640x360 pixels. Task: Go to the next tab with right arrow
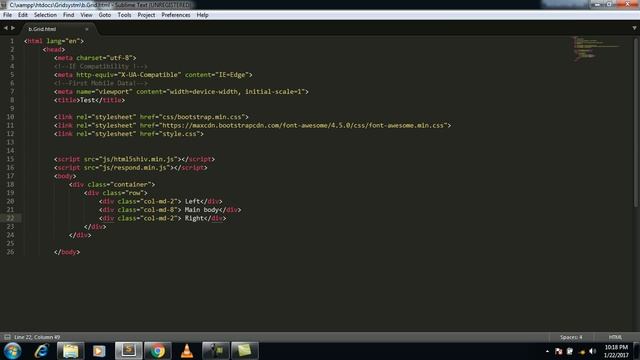point(13,28)
